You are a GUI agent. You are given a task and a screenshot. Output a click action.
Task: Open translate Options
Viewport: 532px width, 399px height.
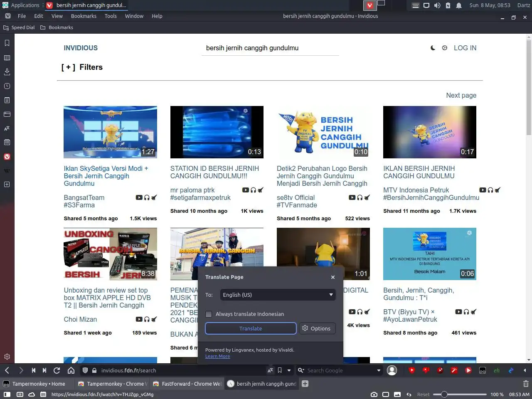317,328
